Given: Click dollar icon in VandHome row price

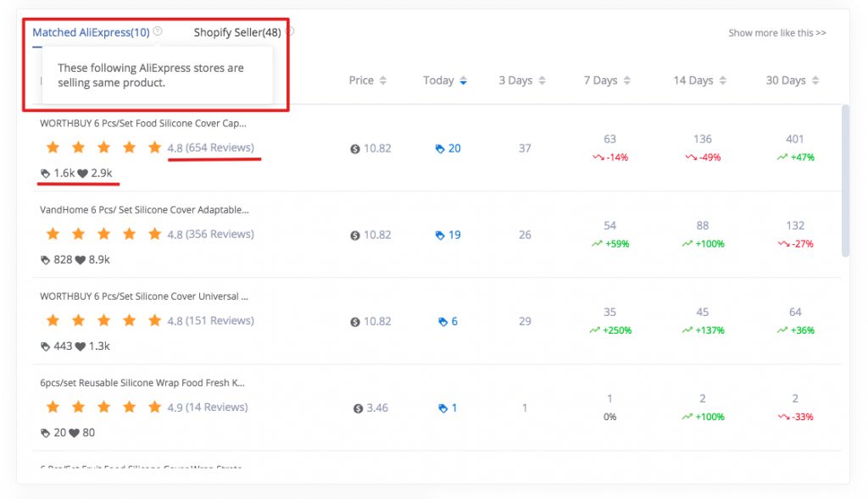Looking at the screenshot, I should coord(355,236).
